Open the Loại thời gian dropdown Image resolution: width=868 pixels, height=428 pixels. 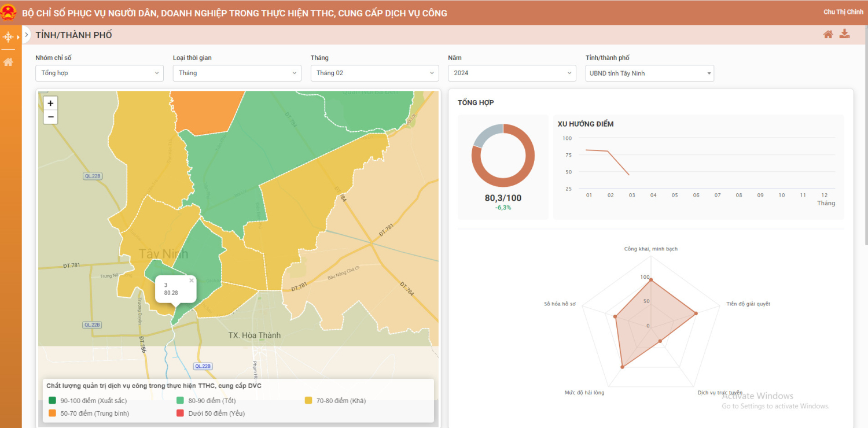pyautogui.click(x=237, y=73)
